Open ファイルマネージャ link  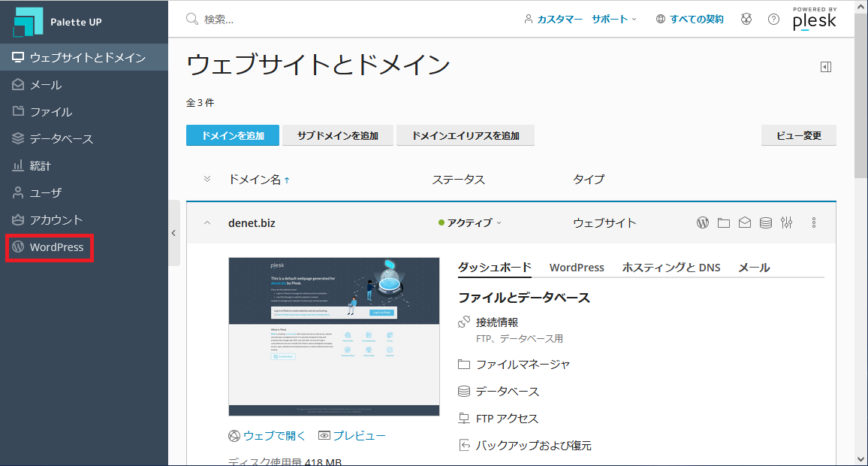(x=523, y=365)
